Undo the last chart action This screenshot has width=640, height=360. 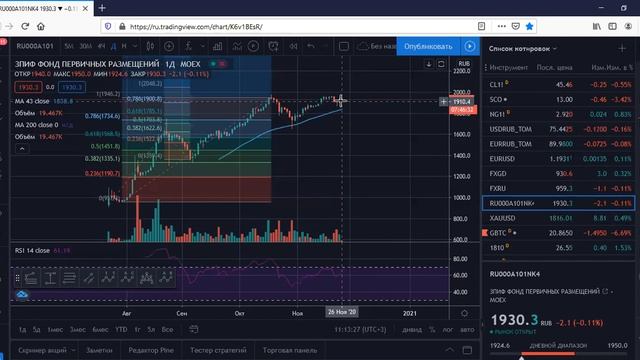311,46
